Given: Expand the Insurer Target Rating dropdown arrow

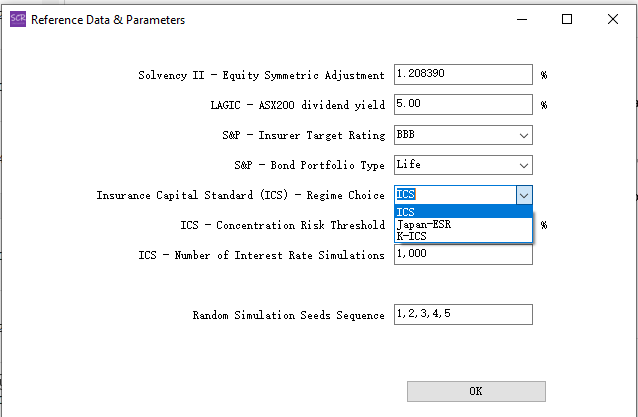Looking at the screenshot, I should tap(524, 135).
